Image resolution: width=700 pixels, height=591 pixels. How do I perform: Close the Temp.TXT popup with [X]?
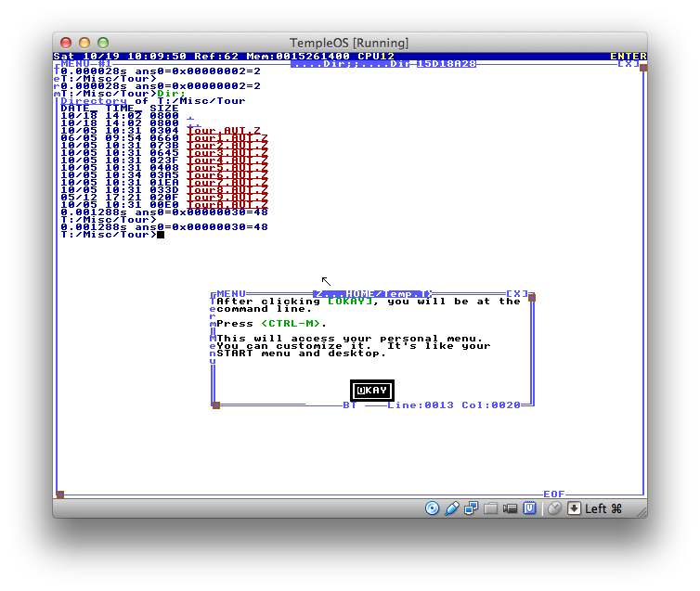(516, 293)
